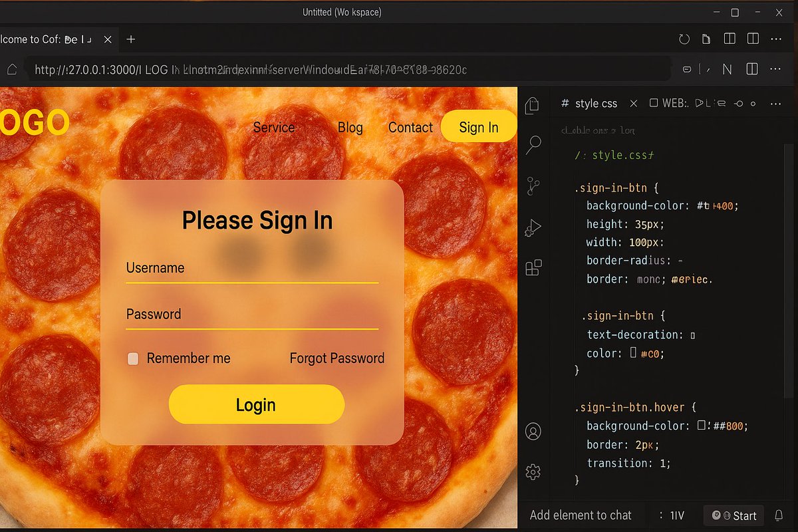Enable the Remember me checkbox
Viewport: 798px width, 532px height.
tap(132, 358)
